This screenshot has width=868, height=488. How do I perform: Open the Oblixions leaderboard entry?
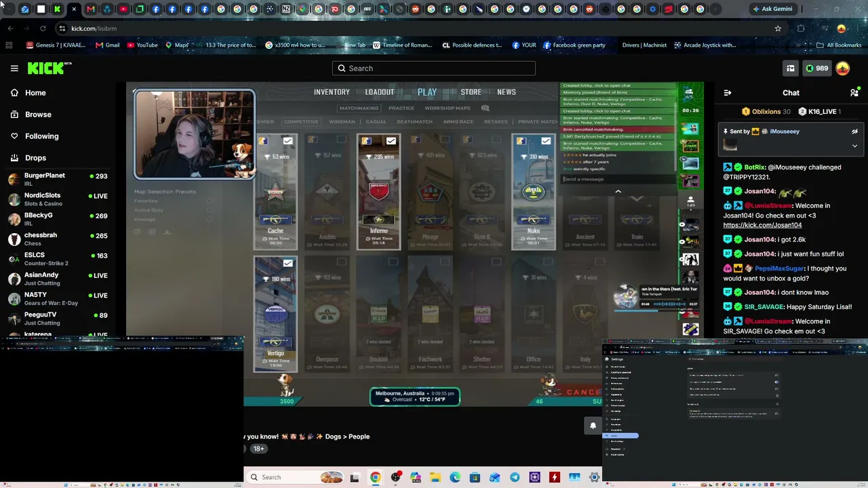[x=766, y=112]
